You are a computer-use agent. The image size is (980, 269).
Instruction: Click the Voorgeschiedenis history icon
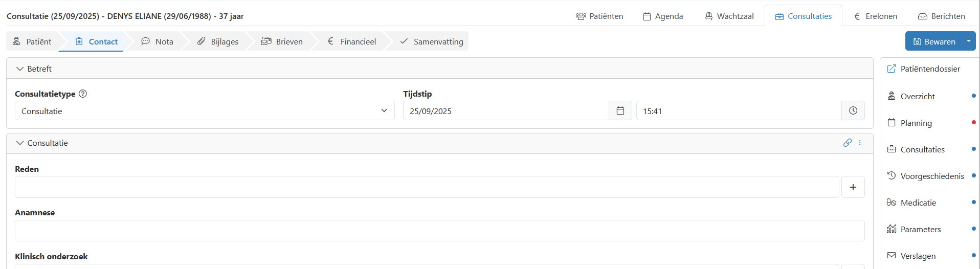892,175
